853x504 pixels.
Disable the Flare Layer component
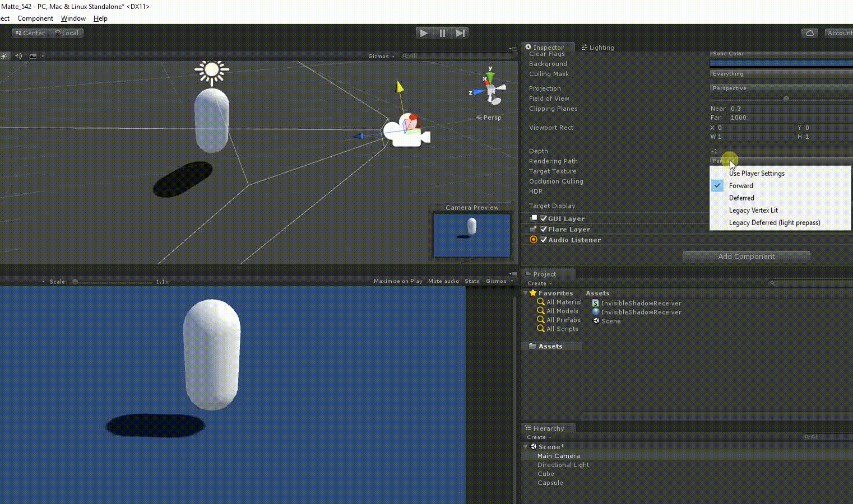click(543, 229)
